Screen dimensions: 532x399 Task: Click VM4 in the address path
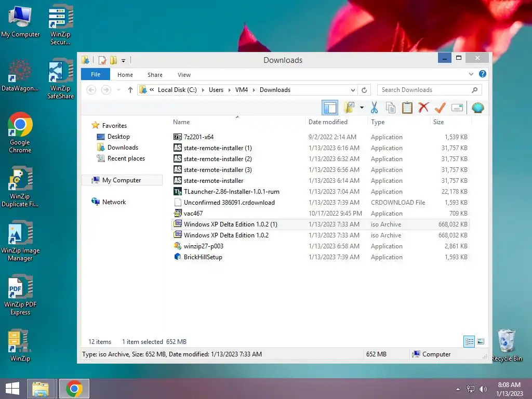click(x=241, y=90)
